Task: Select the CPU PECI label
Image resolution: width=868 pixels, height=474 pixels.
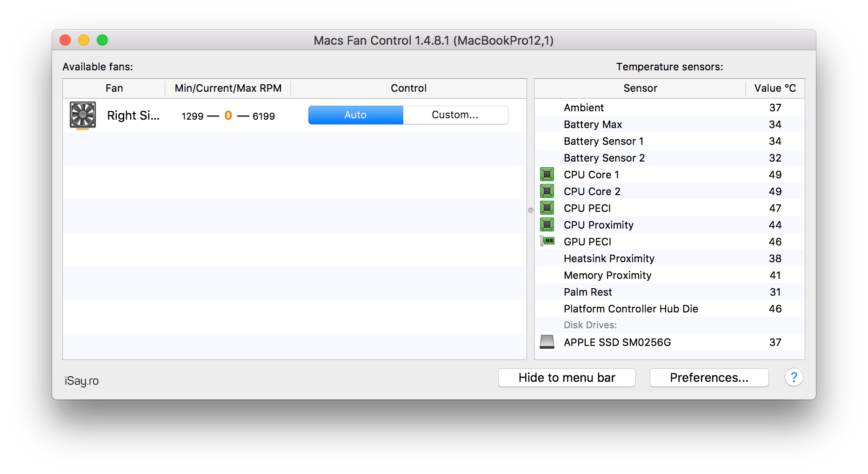Action: pos(587,208)
